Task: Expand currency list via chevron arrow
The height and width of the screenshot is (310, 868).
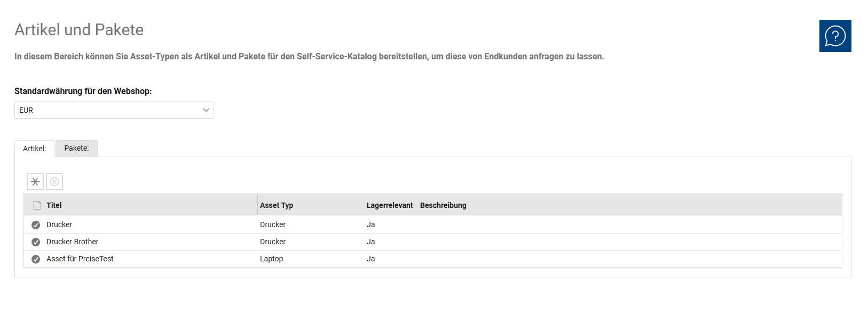Action: (206, 110)
